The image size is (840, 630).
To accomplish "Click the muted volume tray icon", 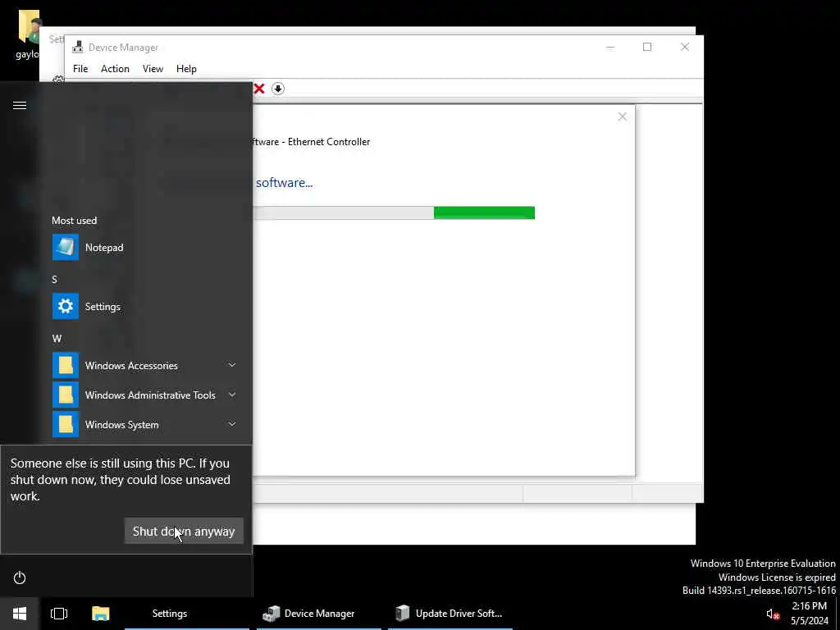I will tap(772, 614).
